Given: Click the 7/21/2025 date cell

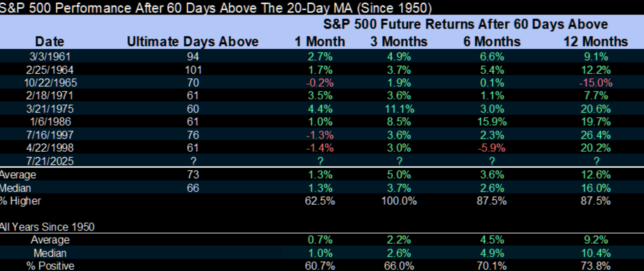Looking at the screenshot, I should 50,161.
